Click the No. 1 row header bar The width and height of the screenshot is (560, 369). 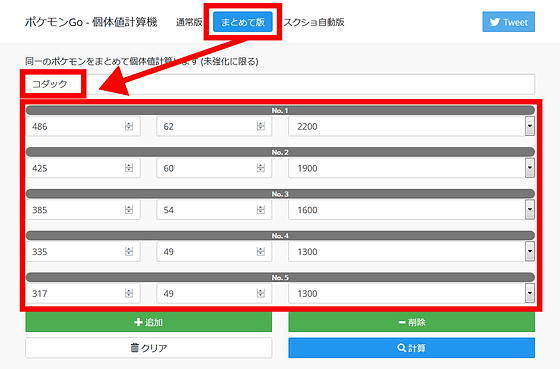point(280,110)
